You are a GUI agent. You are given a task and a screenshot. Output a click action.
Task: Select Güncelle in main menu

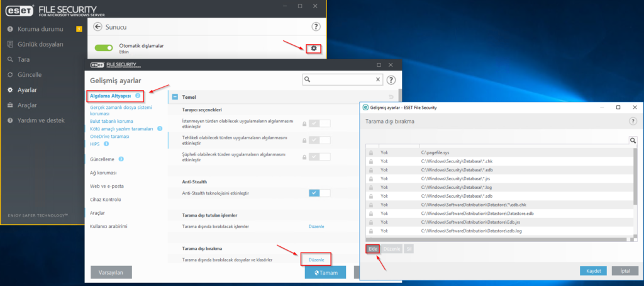(30, 75)
